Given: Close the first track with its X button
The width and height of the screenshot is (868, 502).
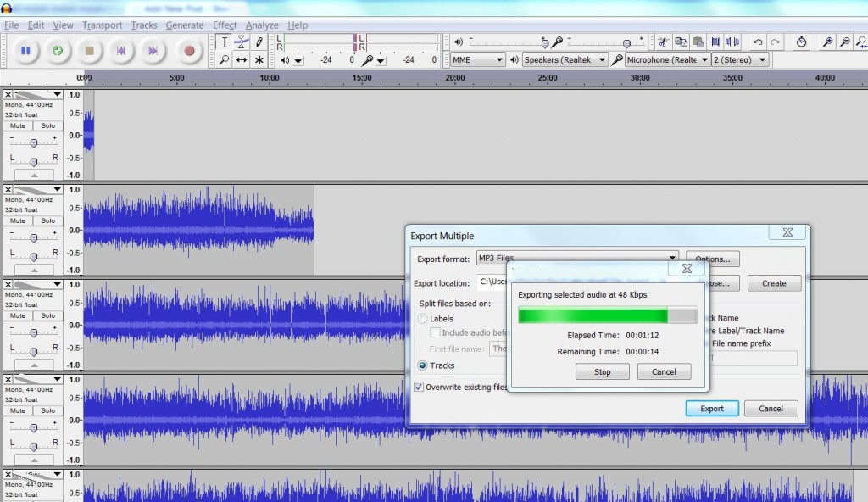Looking at the screenshot, I should pyautogui.click(x=8, y=95).
